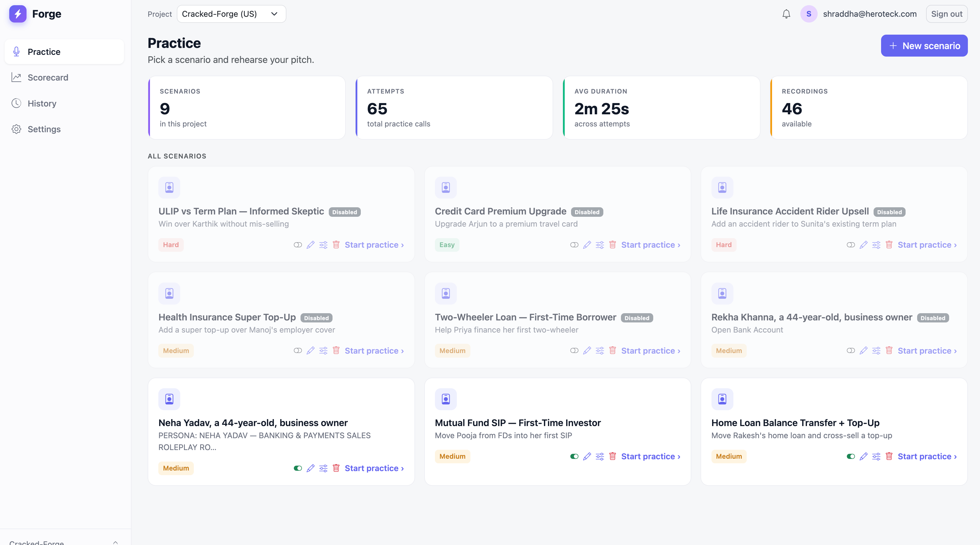
Task: Click the Forge lightning logo
Action: (18, 14)
